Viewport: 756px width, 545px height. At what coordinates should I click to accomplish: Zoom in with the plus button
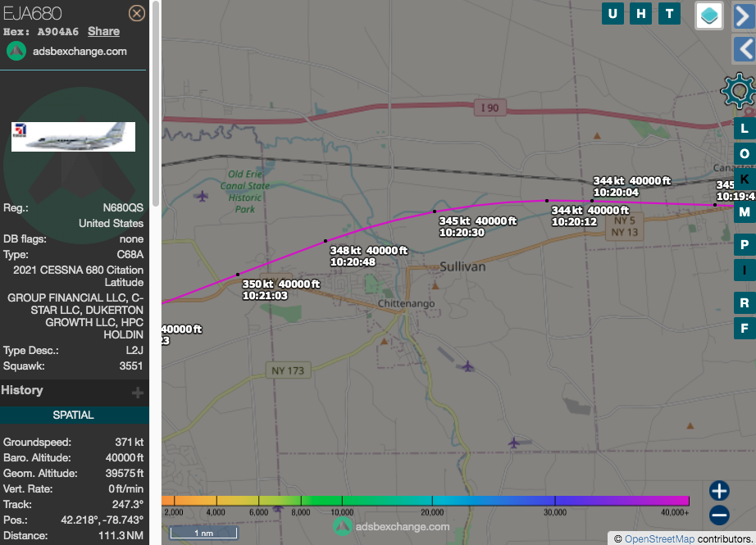tap(719, 491)
